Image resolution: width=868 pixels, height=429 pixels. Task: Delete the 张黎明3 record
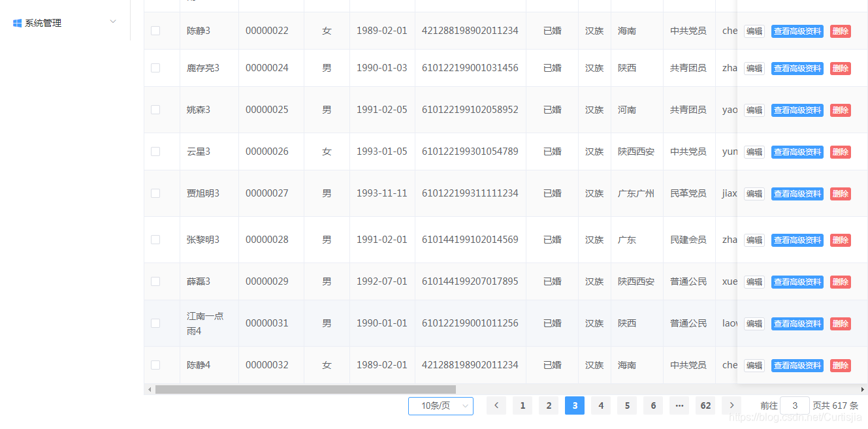(841, 240)
